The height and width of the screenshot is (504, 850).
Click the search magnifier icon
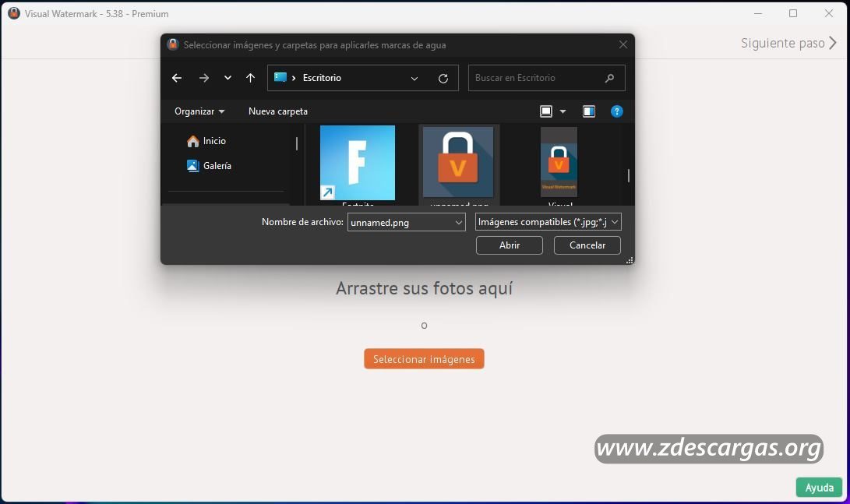[x=610, y=78]
